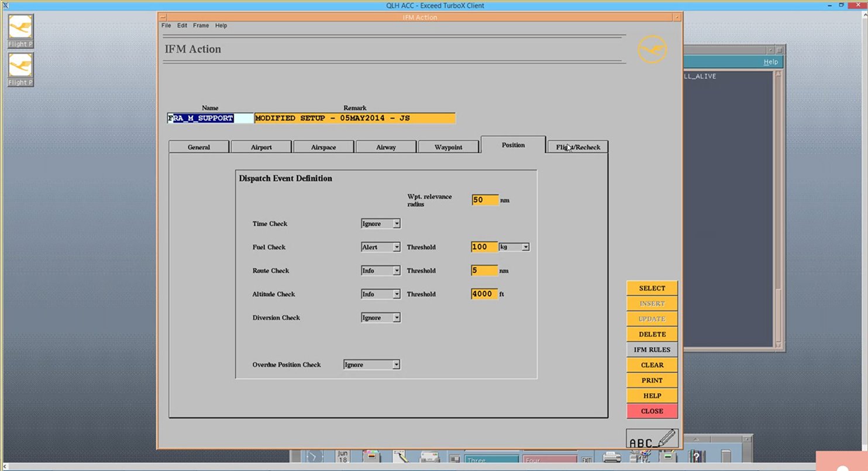This screenshot has height=471, width=868.
Task: Launch the text editor notepad icon
Action: coord(400,456)
